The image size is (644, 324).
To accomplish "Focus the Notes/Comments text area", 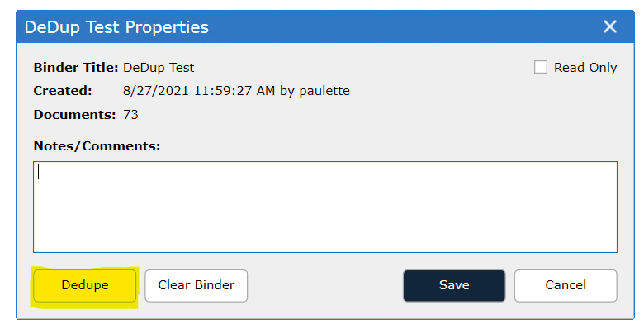I will pyautogui.click(x=325, y=207).
